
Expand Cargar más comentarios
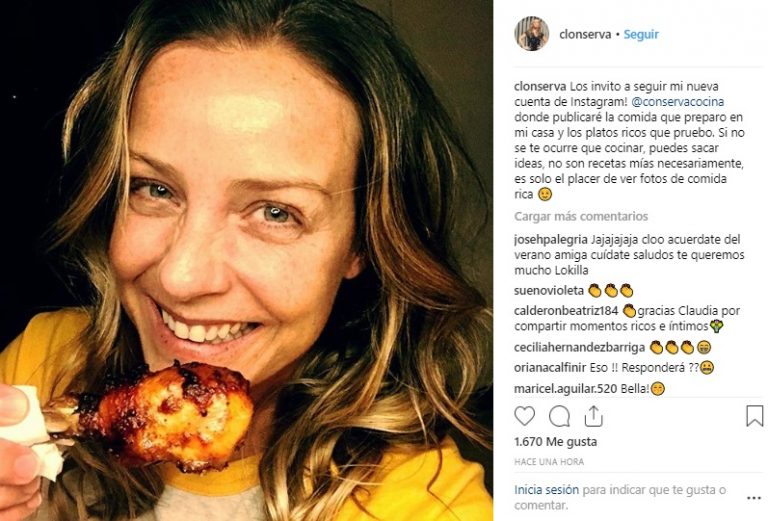coord(581,216)
